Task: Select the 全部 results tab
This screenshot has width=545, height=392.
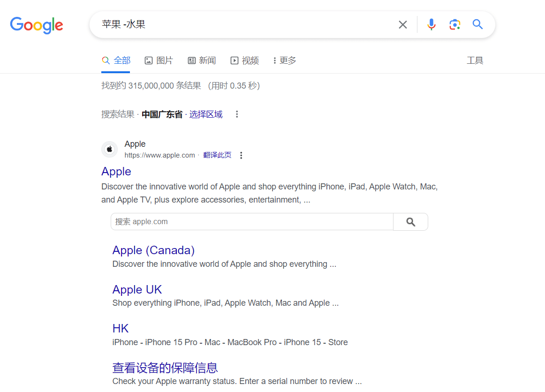Action: (x=116, y=60)
